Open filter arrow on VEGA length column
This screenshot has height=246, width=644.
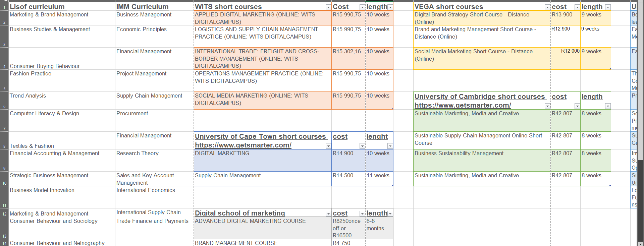(x=608, y=7)
